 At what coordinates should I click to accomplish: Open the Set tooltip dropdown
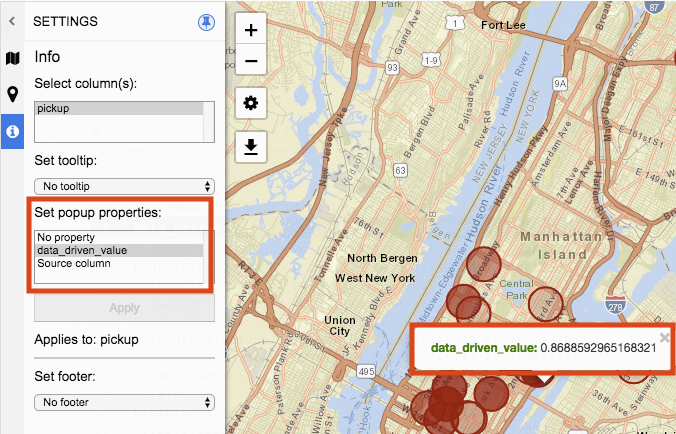124,187
